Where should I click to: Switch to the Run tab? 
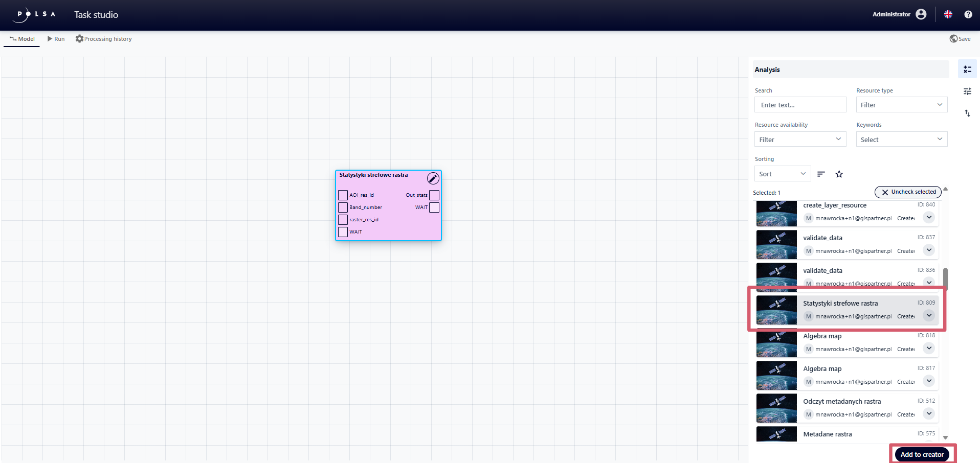pos(56,39)
